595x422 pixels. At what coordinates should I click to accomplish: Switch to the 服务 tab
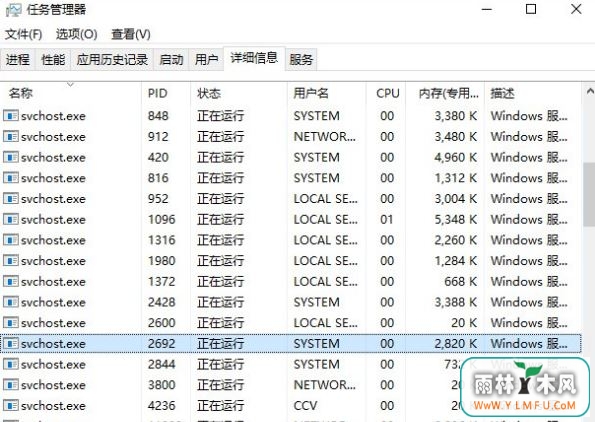point(301,60)
